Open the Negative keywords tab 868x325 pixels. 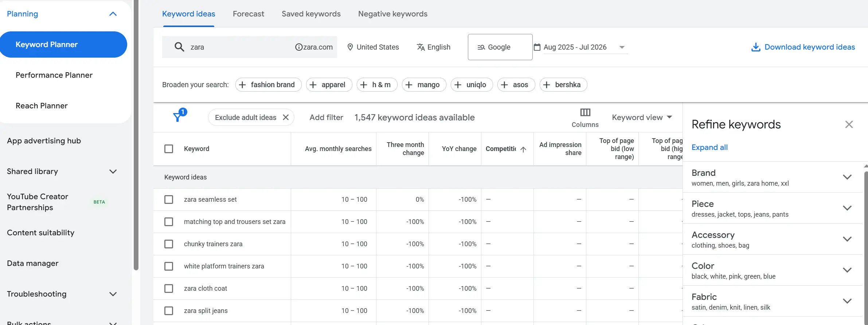coord(393,14)
